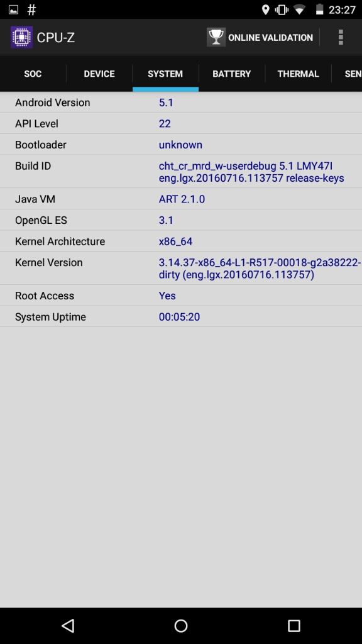Open the THERMAL tab
This screenshot has width=362, height=644.
[x=298, y=74]
